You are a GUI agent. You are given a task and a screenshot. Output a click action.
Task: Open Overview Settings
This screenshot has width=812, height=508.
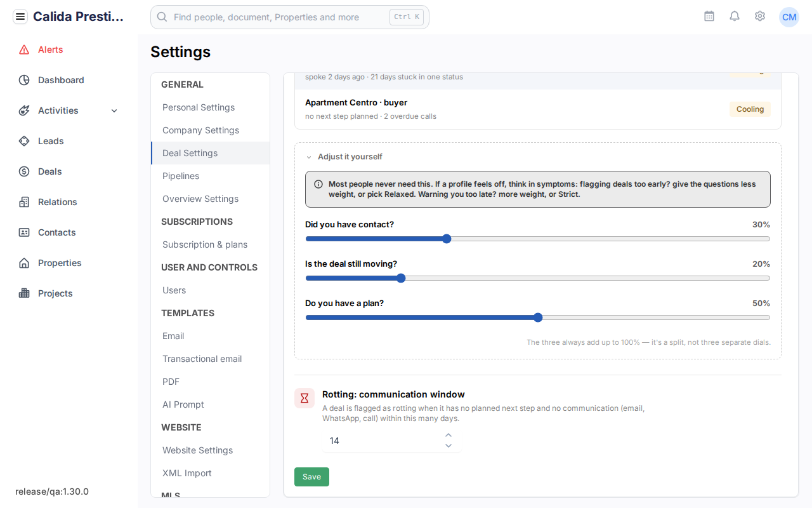pos(211,199)
